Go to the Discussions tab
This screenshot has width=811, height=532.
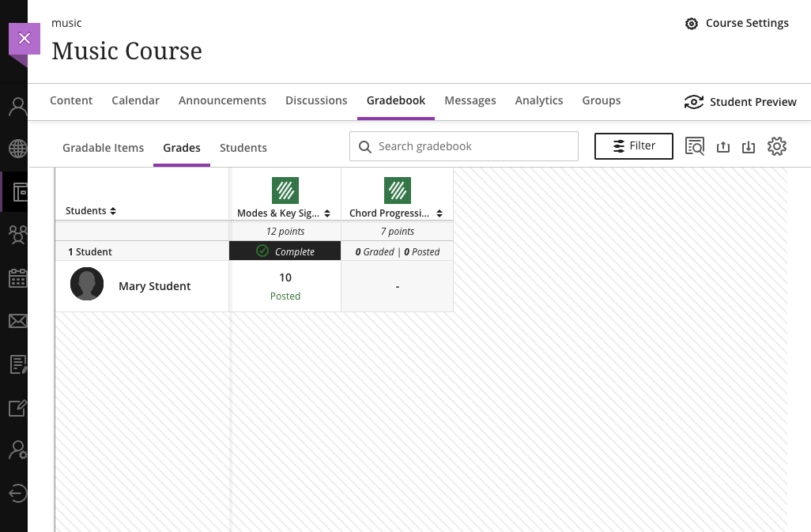point(316,100)
